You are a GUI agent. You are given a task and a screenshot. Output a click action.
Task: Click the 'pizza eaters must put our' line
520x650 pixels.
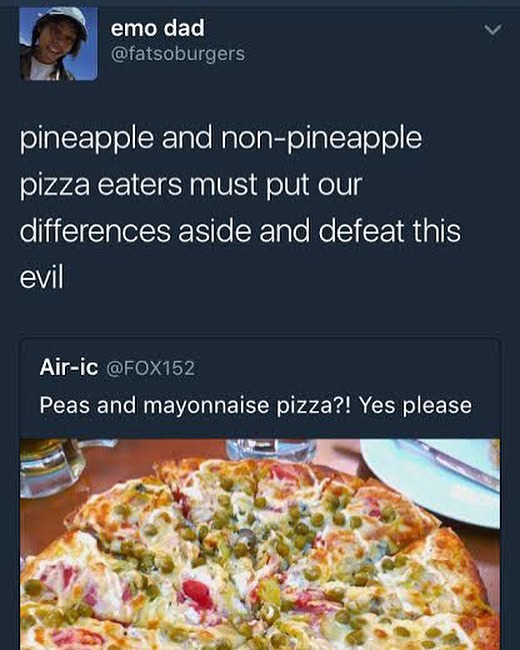coord(191,185)
